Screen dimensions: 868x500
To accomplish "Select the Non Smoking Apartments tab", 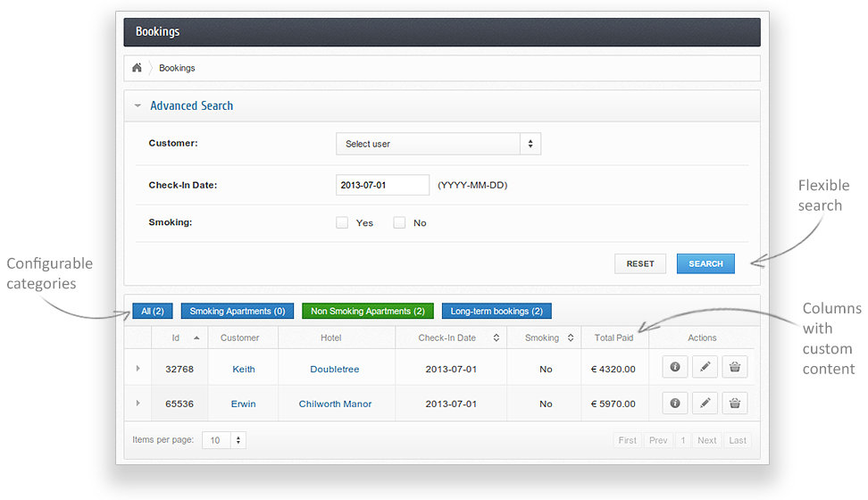I will [368, 311].
